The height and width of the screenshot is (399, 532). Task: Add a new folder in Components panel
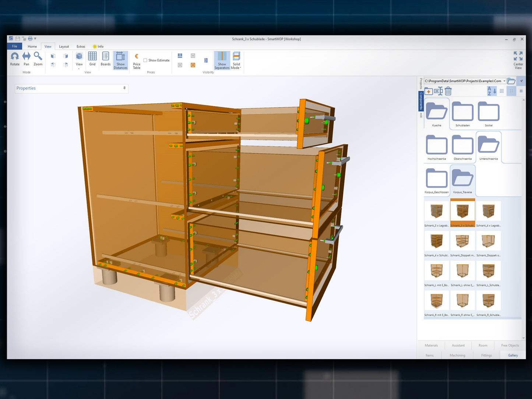click(x=429, y=91)
